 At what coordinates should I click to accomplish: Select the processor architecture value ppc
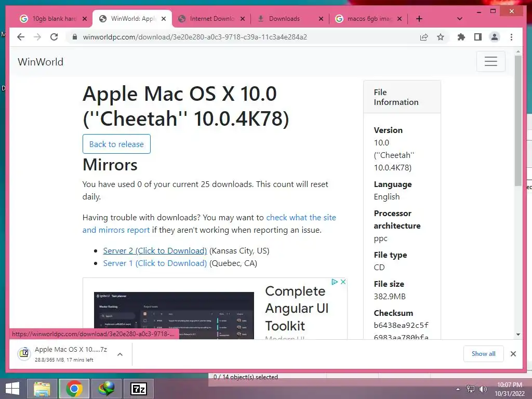click(x=380, y=238)
